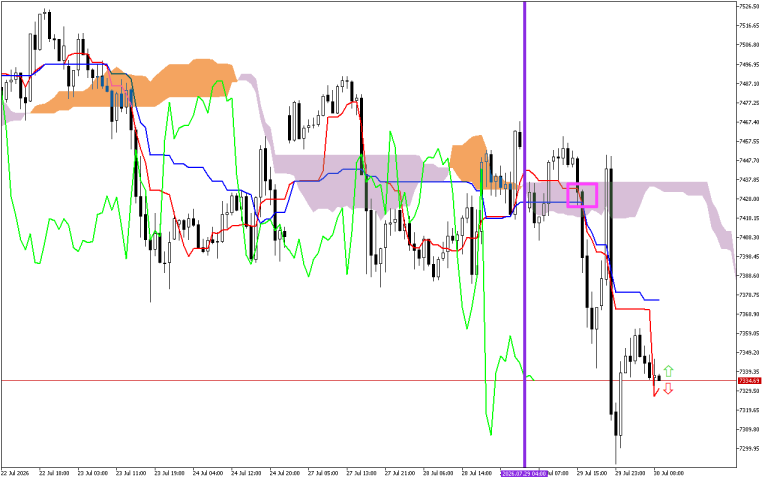Click the 24 Jul 20:00 time axis label
The width and height of the screenshot is (768, 480).
pos(285,474)
